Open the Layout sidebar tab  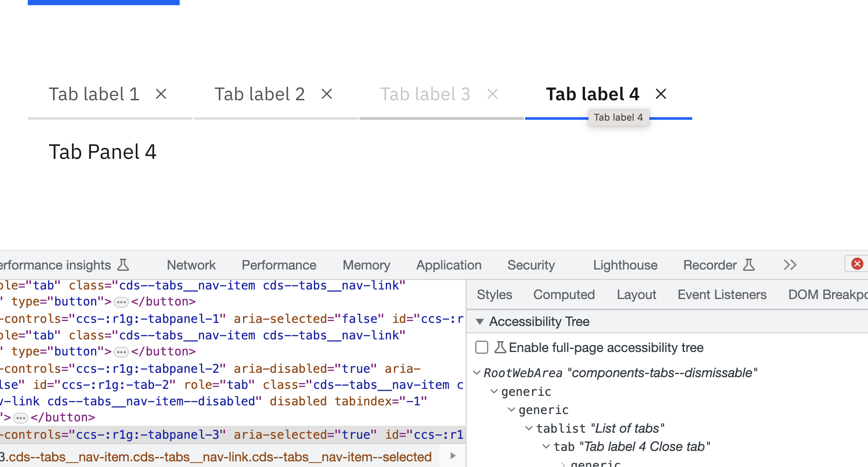click(x=637, y=295)
